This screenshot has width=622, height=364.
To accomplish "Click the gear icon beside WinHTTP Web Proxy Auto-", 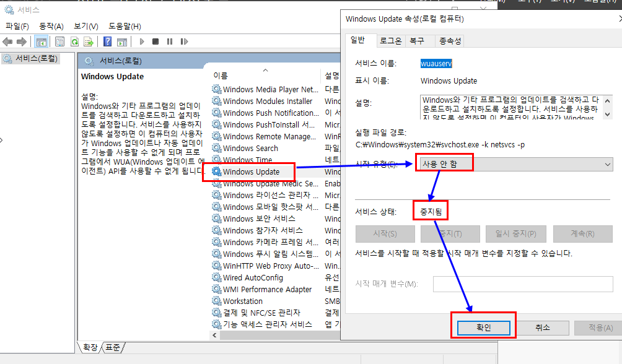I will [217, 266].
